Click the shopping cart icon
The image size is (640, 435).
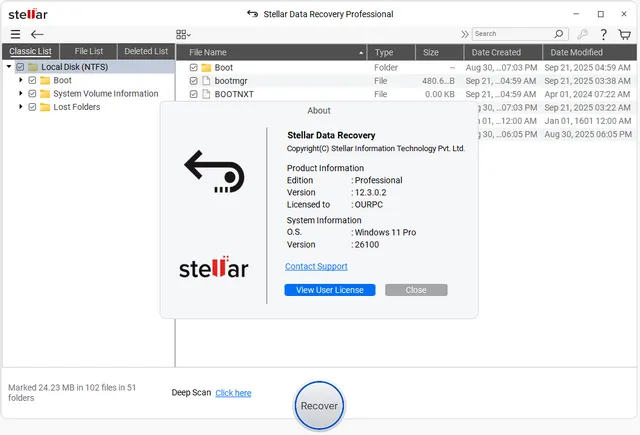(x=626, y=34)
